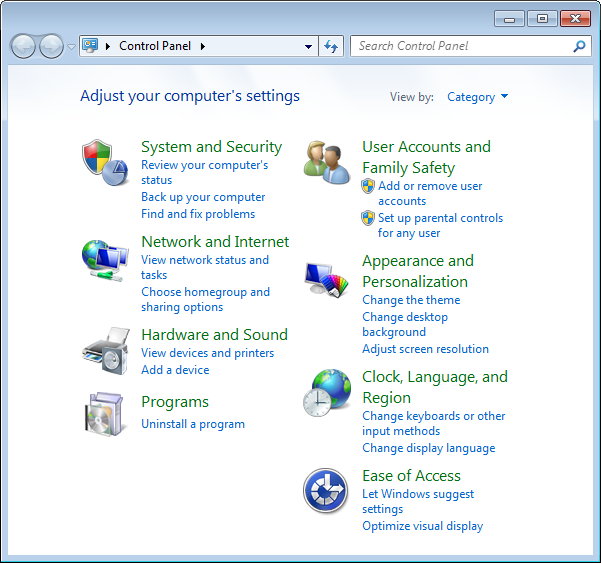The height and width of the screenshot is (563, 601).
Task: Click shield icon beside Add or remove user accounts
Action: point(368,186)
